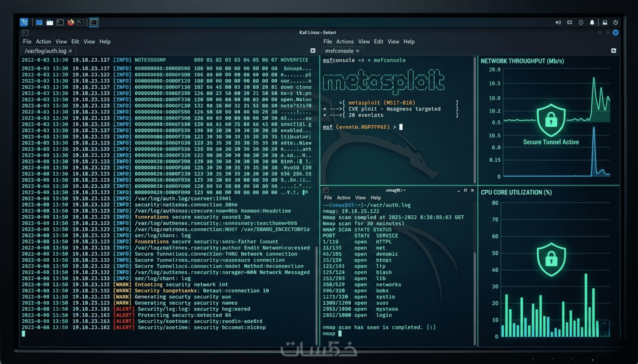Open the Actions menu above the msfconsole tab
Image resolution: width=638 pixels, height=364 pixels.
345,42
